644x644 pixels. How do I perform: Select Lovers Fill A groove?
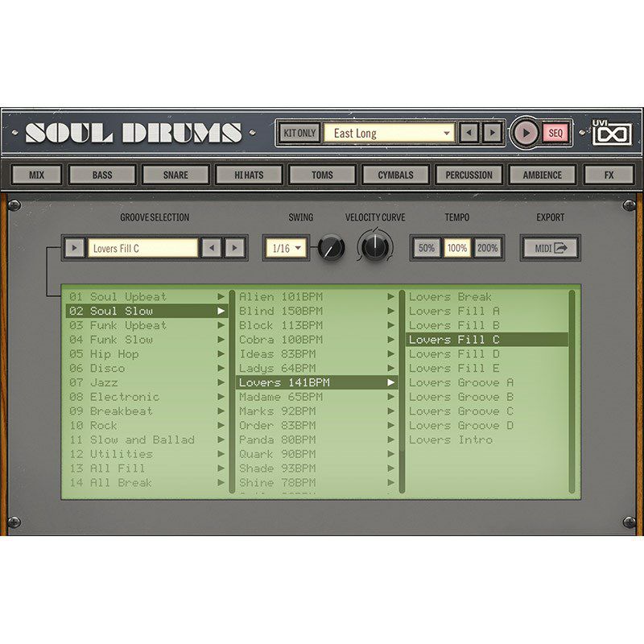487,311
